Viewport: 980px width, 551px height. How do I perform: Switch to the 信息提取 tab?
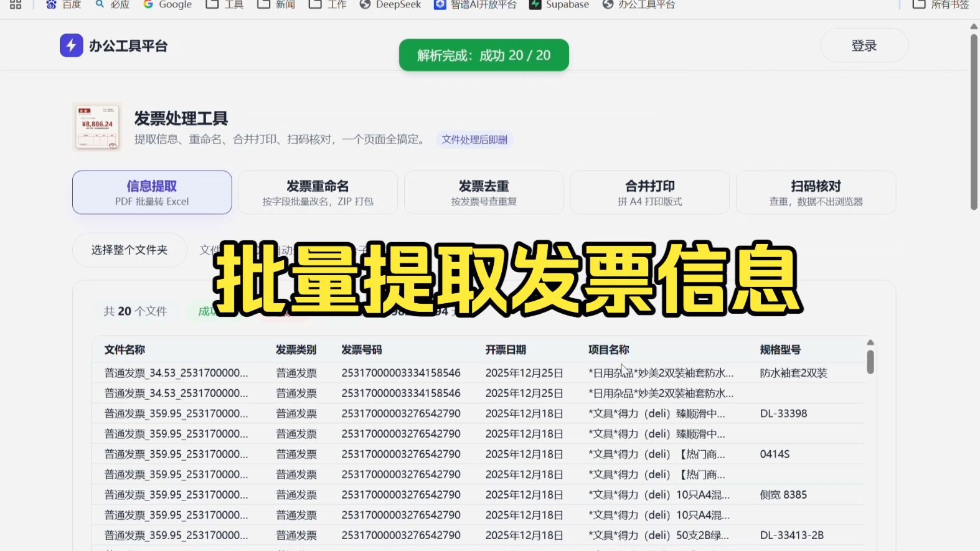point(152,192)
